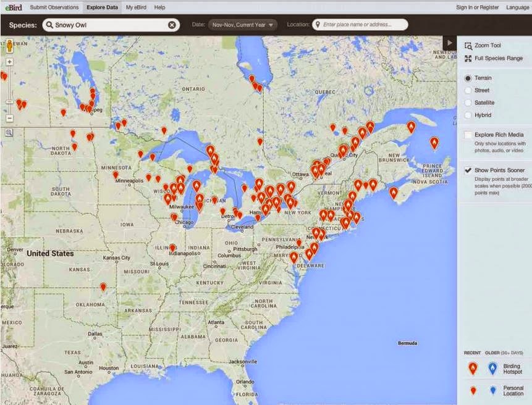Click the marker west of Ottawa in Ontario
532x405 pixels.
point(260,141)
